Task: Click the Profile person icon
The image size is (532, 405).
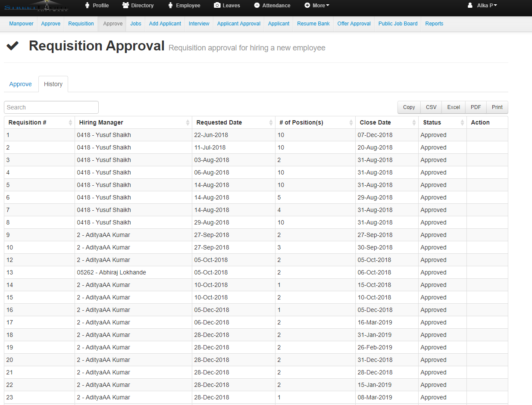Action: [x=87, y=5]
